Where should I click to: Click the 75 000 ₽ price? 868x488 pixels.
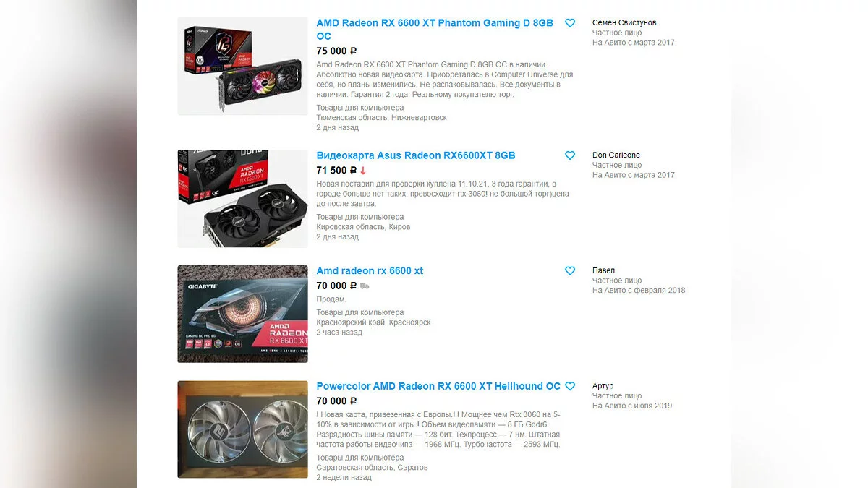(x=336, y=51)
